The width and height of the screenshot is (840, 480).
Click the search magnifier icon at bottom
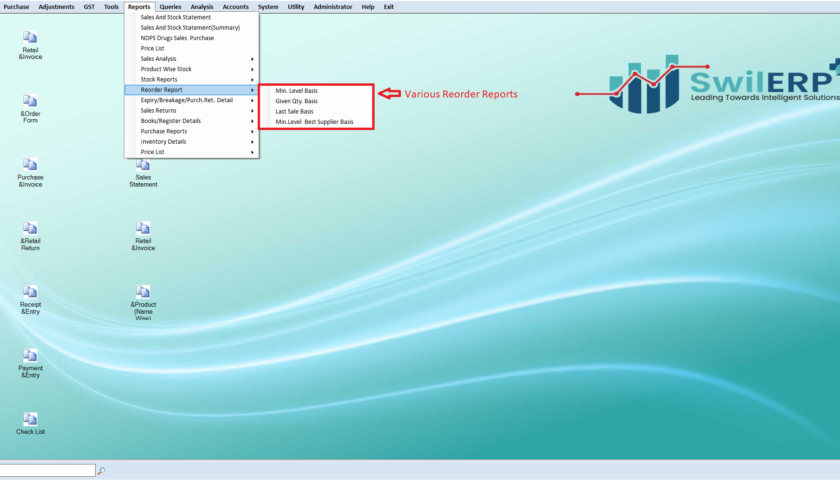(101, 471)
